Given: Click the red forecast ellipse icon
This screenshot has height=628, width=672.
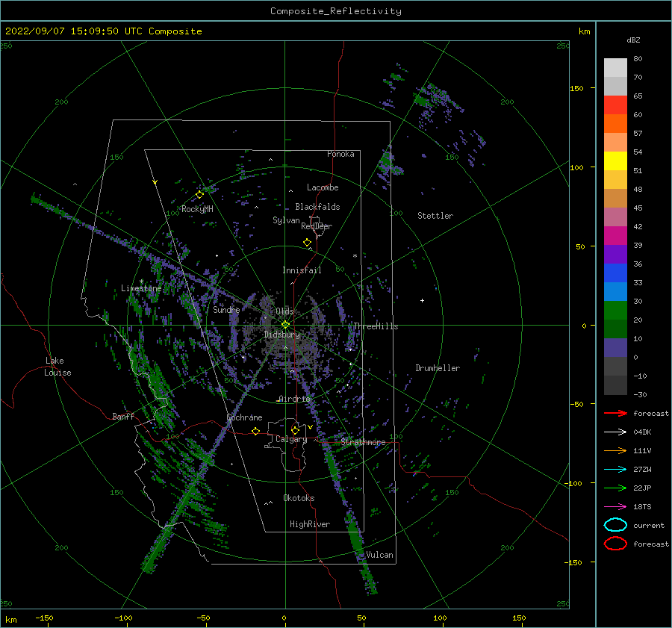Looking at the screenshot, I should point(615,544).
